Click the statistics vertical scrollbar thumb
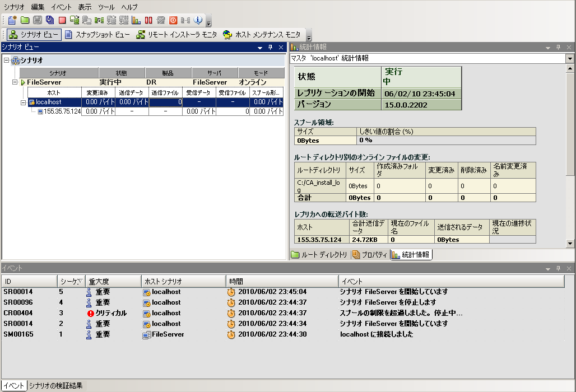The height and width of the screenshot is (392, 576). coord(570,125)
